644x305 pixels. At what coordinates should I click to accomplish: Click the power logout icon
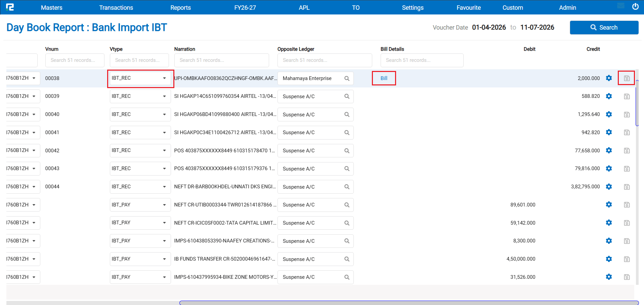[635, 6]
